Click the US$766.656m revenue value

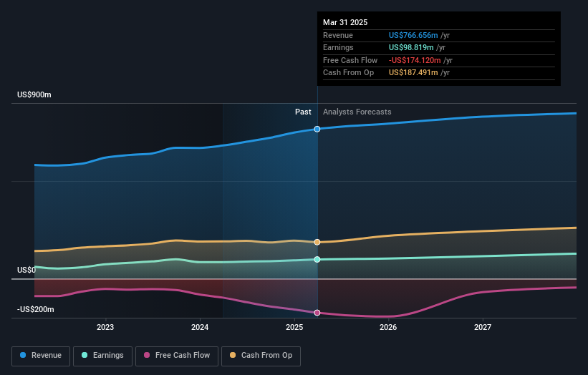click(413, 35)
